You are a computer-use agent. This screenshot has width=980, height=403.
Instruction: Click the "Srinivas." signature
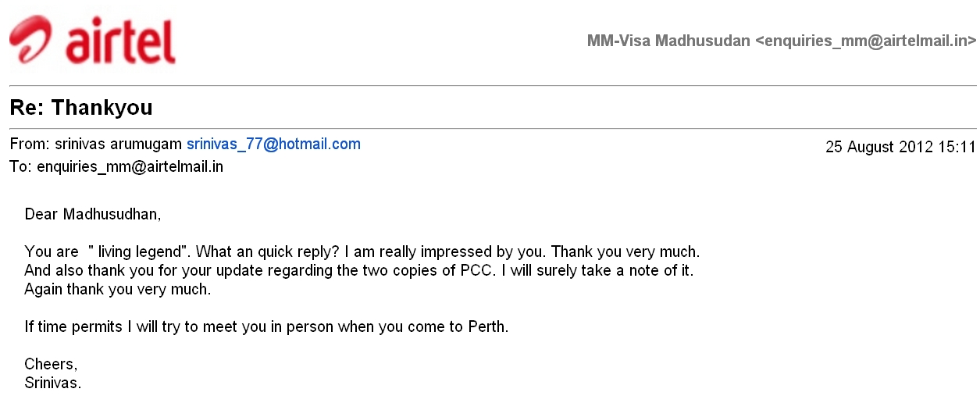point(53,383)
